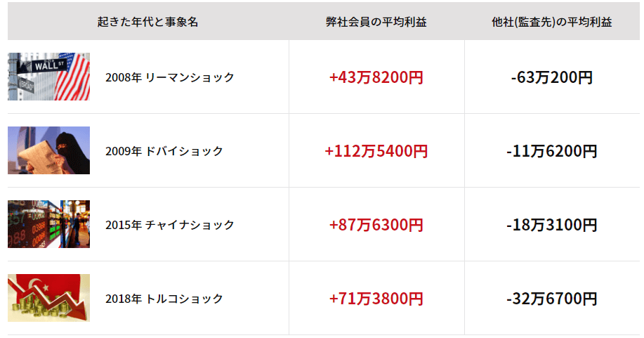Click the -32万6700円 loss value
This screenshot has width=644, height=338.
click(x=551, y=299)
